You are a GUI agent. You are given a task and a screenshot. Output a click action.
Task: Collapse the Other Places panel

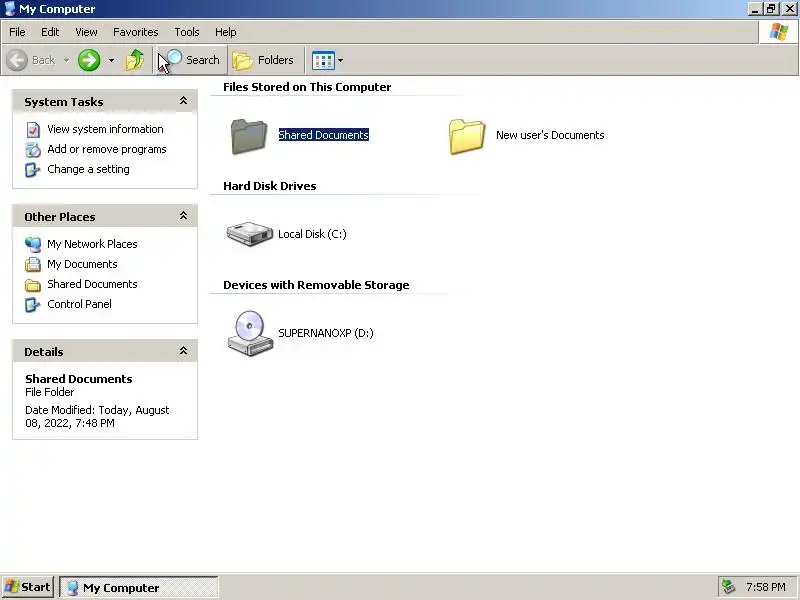(183, 216)
